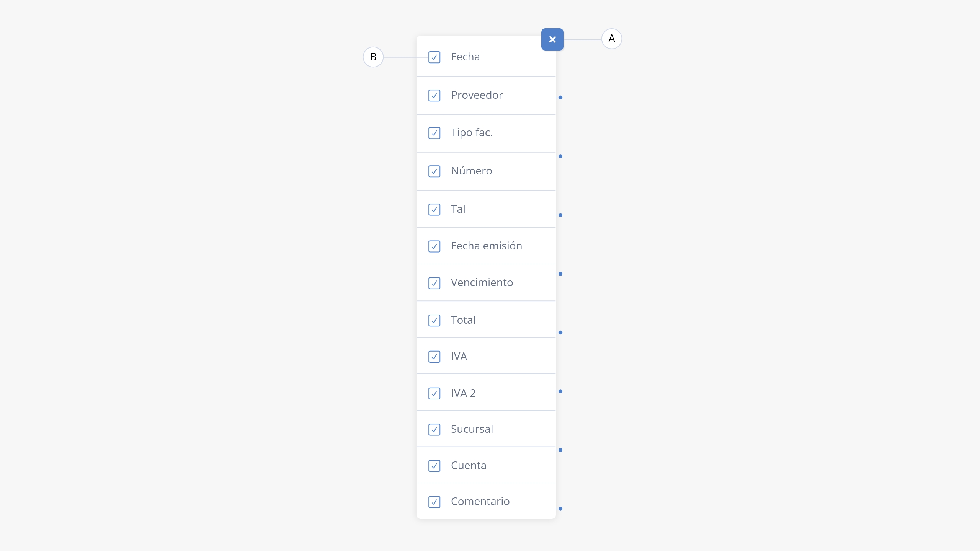This screenshot has width=980, height=551.
Task: Toggle the Tipo fac. checkbox
Action: [434, 133]
